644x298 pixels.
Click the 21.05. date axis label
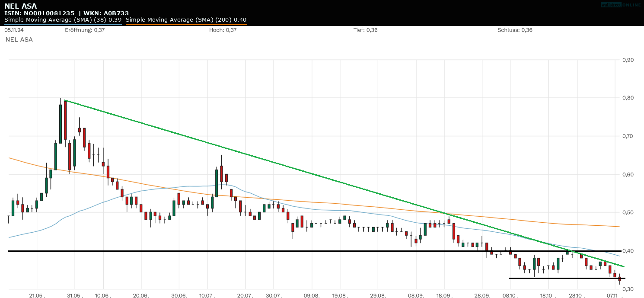tap(37, 295)
